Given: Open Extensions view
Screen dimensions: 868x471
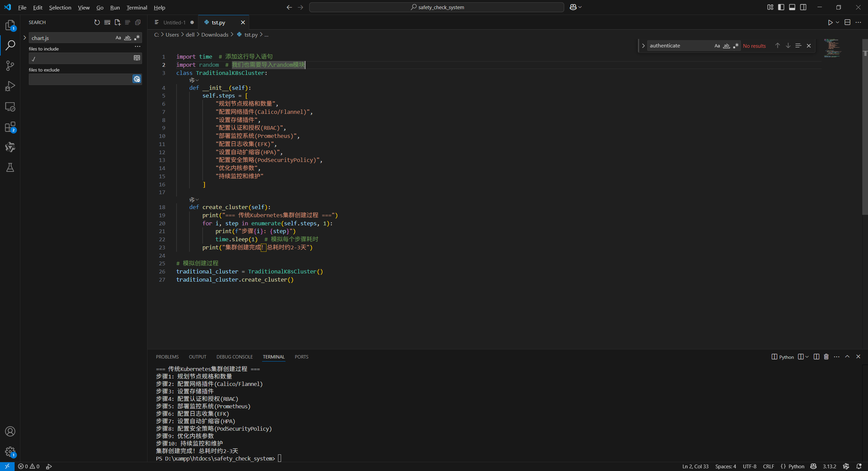Looking at the screenshot, I should tap(10, 127).
